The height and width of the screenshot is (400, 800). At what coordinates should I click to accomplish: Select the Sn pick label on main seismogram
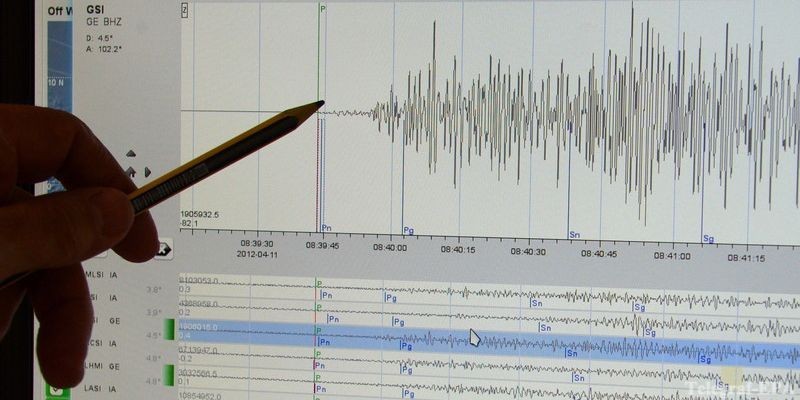[x=574, y=234]
